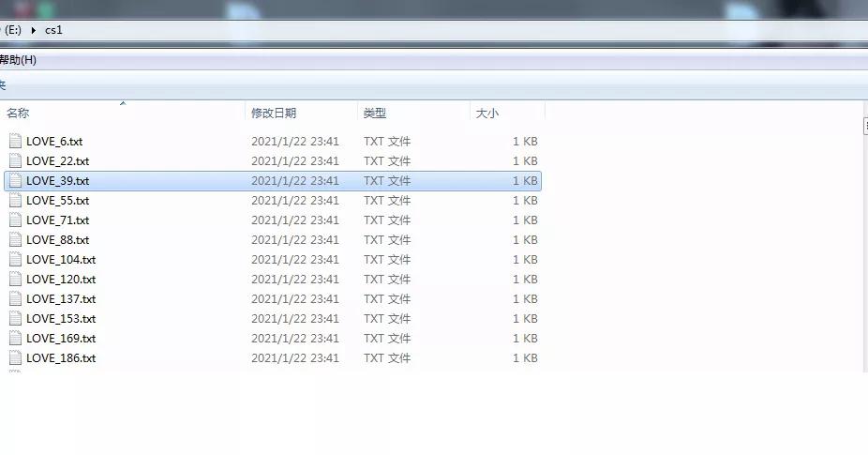Click the 1 KB size of LOVE_55.txt
This screenshot has height=455, width=868.
(x=525, y=200)
